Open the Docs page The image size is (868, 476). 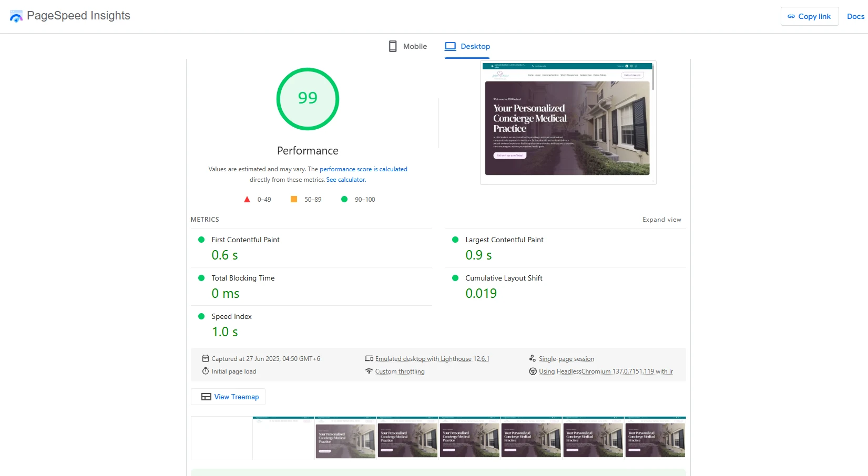pyautogui.click(x=855, y=16)
